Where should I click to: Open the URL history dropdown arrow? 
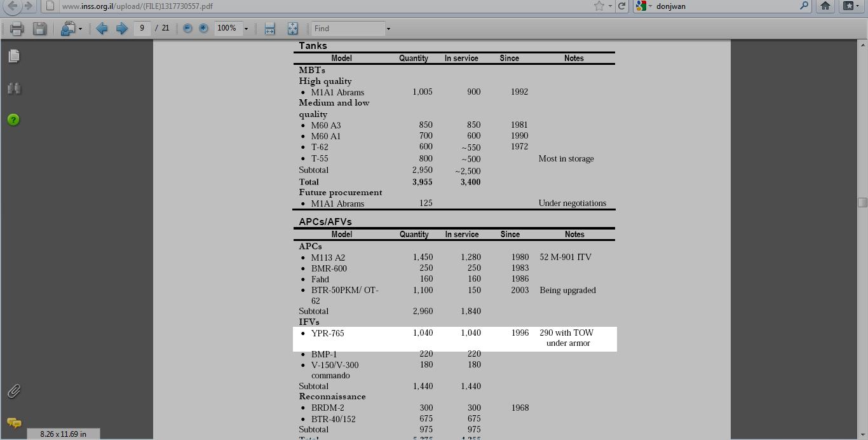click(610, 6)
